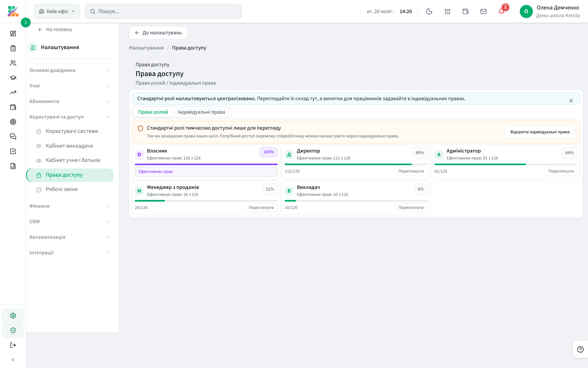Click До налаштувань back button
588x368 pixels.
tap(158, 33)
